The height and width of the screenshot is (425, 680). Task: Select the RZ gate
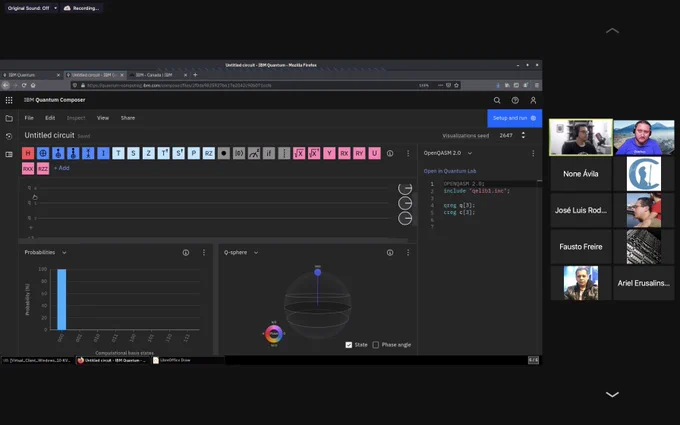coord(209,153)
